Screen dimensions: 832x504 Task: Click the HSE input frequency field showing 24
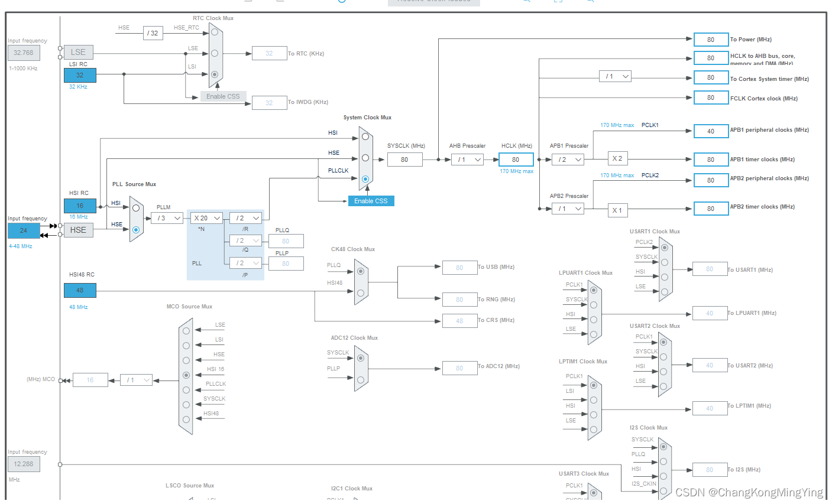click(22, 230)
